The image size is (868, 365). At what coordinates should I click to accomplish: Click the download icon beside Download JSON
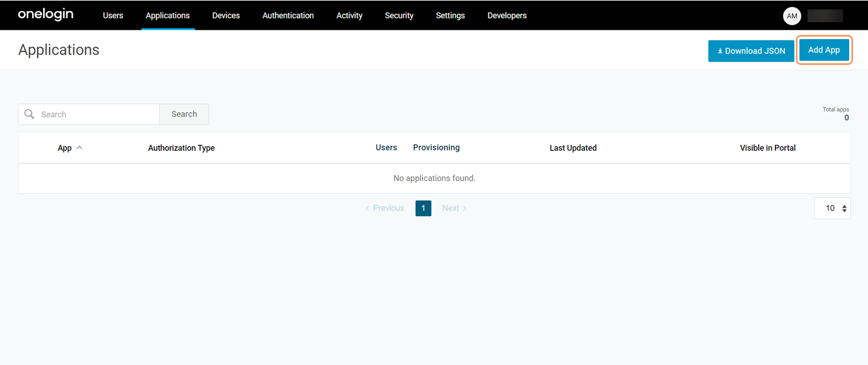coord(720,50)
